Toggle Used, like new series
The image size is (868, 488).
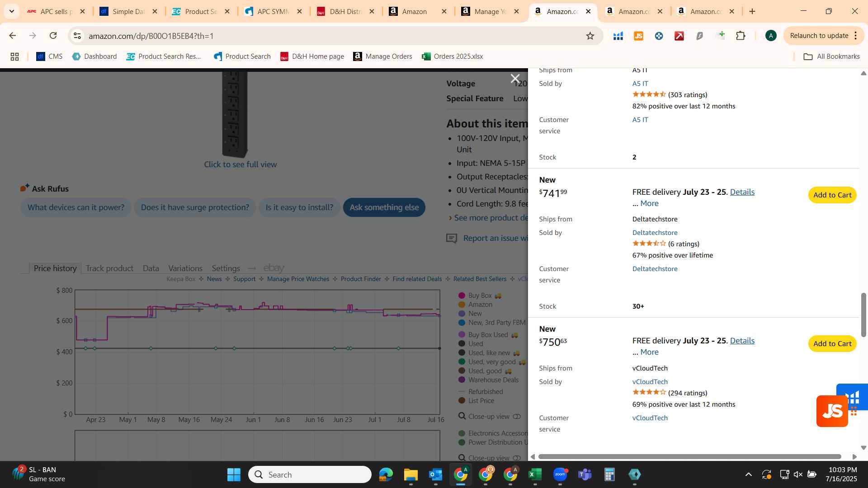click(489, 353)
